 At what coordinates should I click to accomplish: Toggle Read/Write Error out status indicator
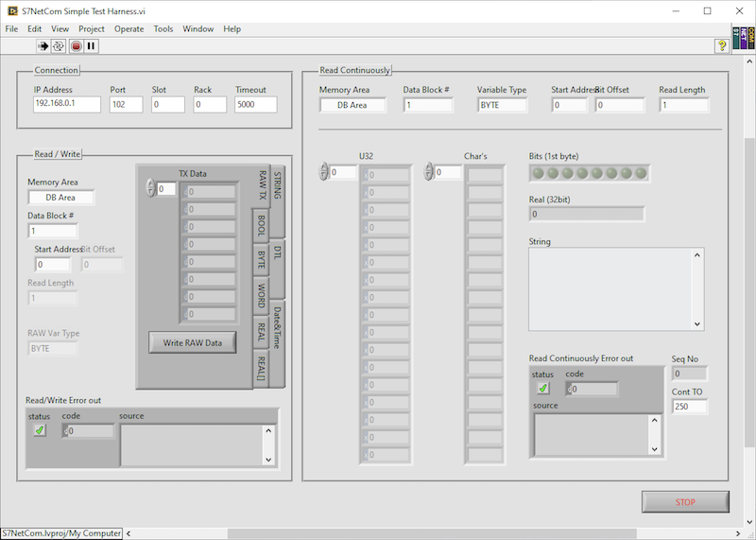(40, 430)
